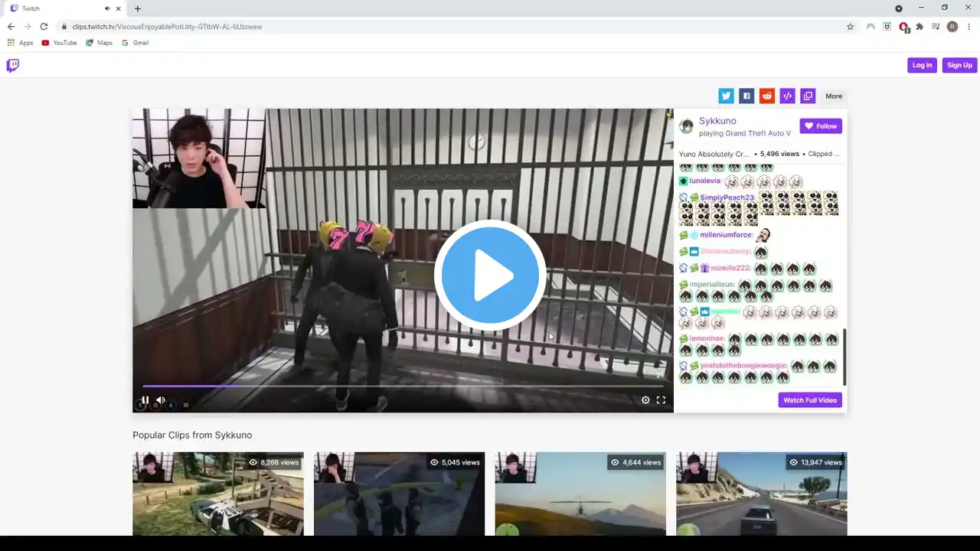Open the tab search dropdown in the title bar
The image size is (980, 551).
pos(899,8)
